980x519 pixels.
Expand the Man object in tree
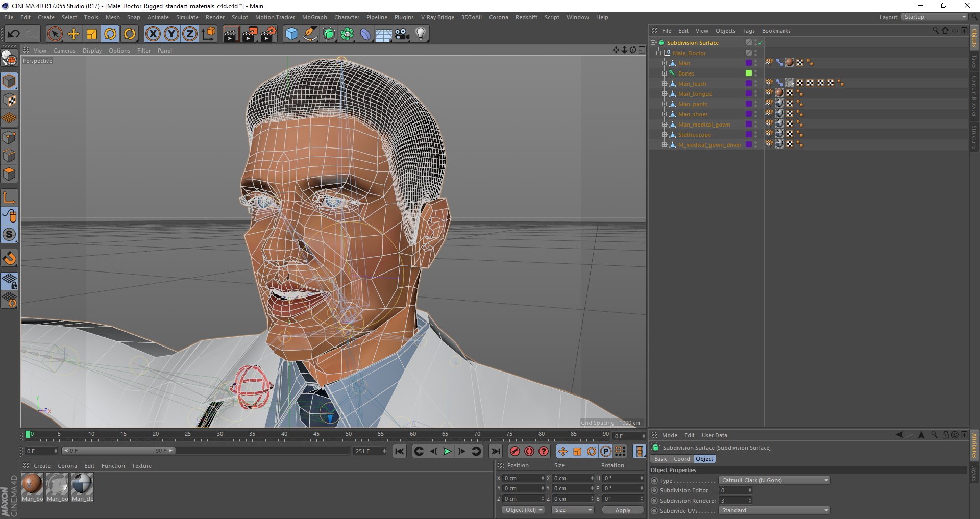(x=665, y=63)
